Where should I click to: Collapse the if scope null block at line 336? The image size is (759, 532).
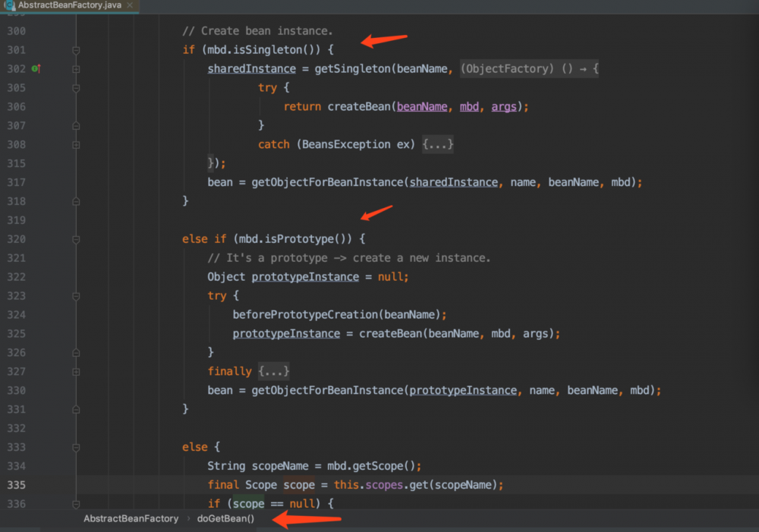76,504
